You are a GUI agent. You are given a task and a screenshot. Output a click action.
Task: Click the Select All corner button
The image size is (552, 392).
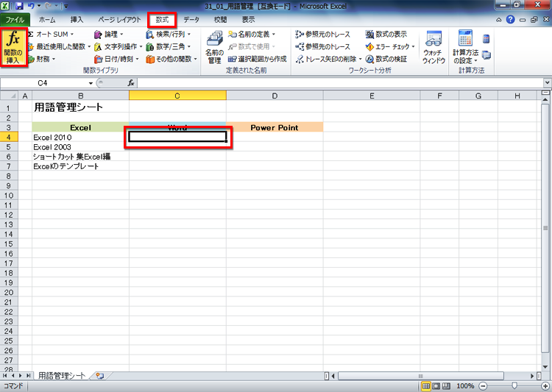pyautogui.click(x=9, y=96)
